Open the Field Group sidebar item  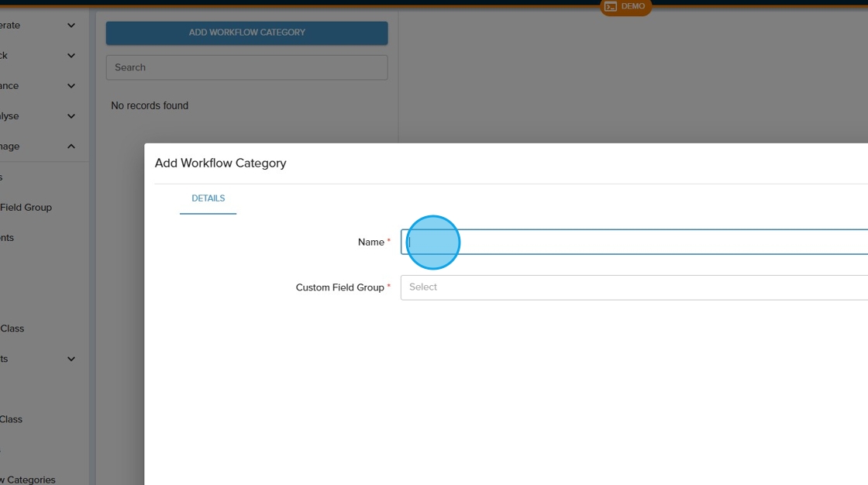click(26, 208)
